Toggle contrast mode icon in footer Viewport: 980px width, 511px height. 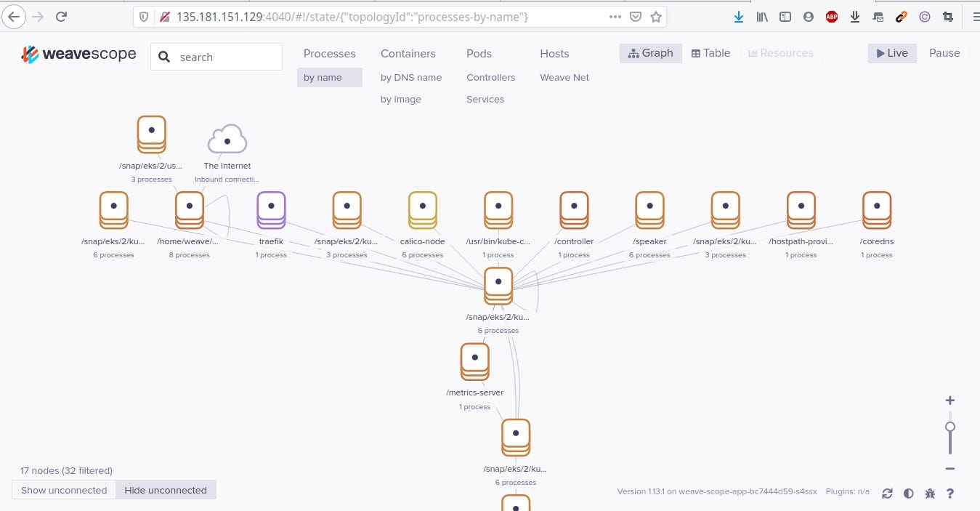coord(908,494)
